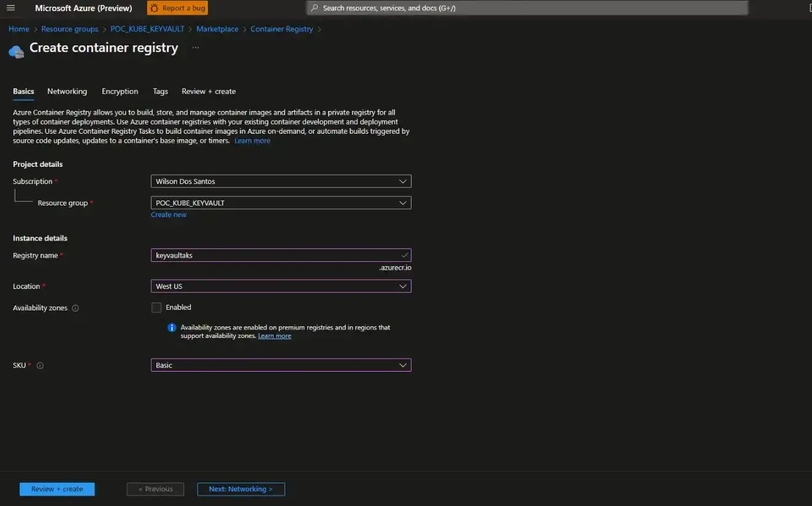
Task: Go to Marketplace breadcrumb
Action: 217,29
